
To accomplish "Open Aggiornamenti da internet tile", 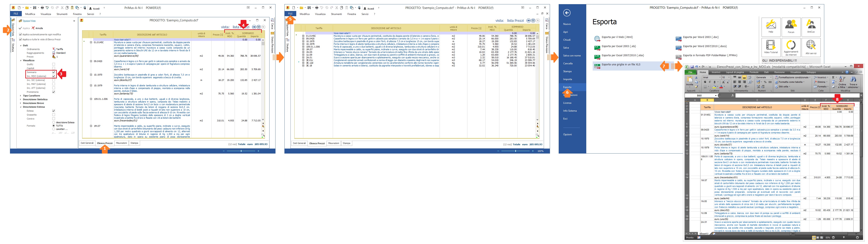I will (791, 47).
